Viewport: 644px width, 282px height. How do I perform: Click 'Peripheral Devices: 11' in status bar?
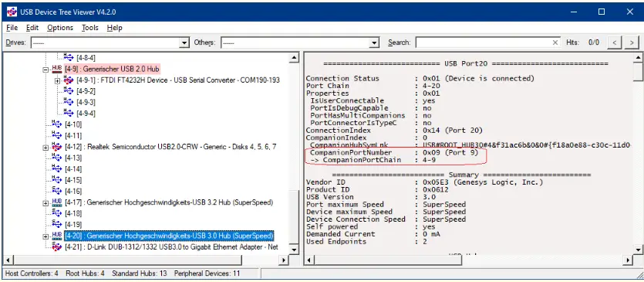tap(207, 274)
